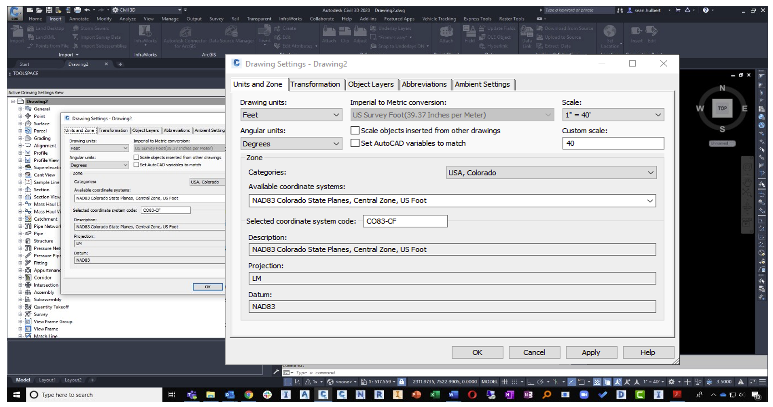The image size is (773, 407).
Task: Expand the Surface node in Toolspace tree
Action: (x=20, y=124)
